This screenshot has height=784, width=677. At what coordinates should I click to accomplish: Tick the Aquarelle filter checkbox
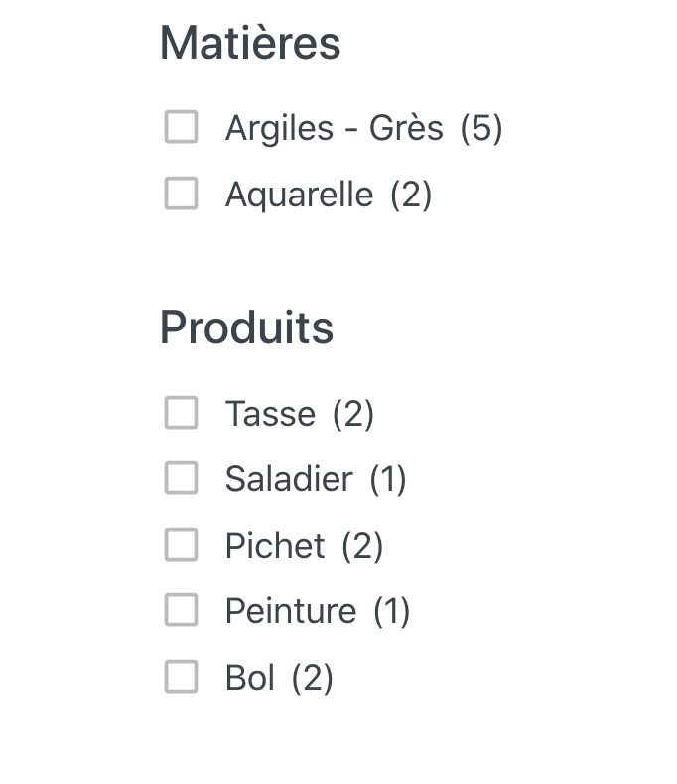181,193
